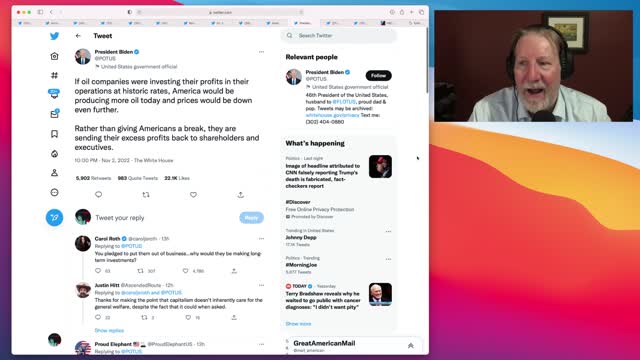Open Bookmarks icon in sidebar
This screenshot has width=640, height=360.
[54, 134]
